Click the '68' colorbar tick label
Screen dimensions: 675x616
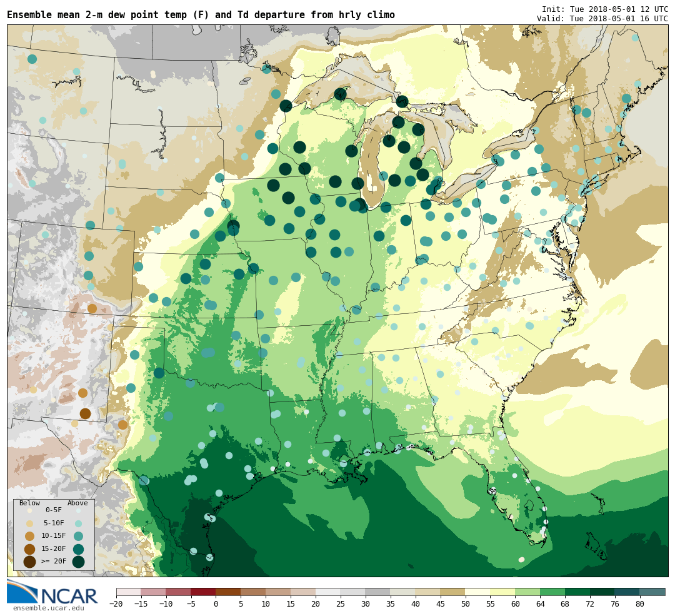566,604
